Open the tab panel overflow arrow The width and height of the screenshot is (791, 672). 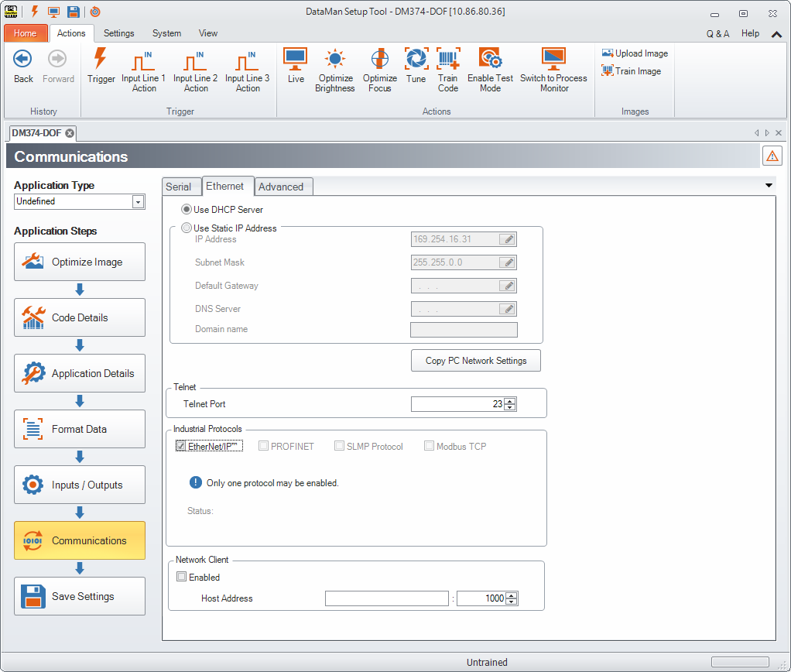[769, 186]
